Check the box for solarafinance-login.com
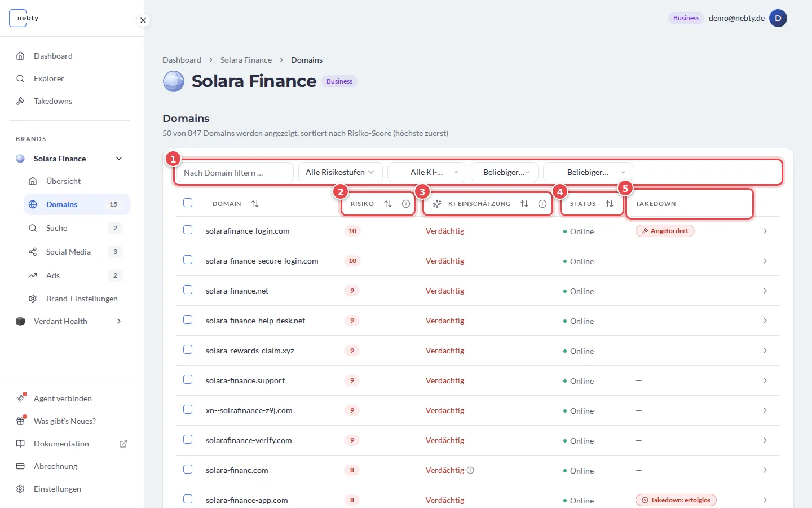Viewport: 812px width, 508px height. click(188, 230)
